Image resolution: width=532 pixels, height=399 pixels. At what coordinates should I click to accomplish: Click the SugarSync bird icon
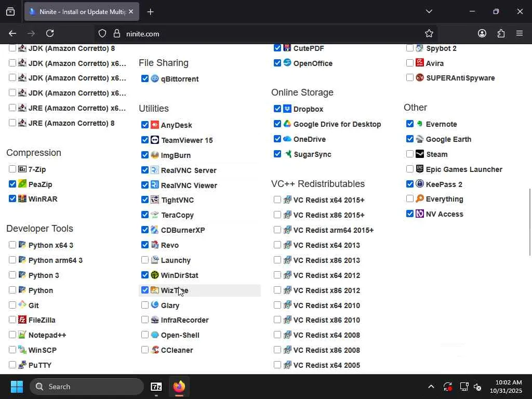coord(287,154)
